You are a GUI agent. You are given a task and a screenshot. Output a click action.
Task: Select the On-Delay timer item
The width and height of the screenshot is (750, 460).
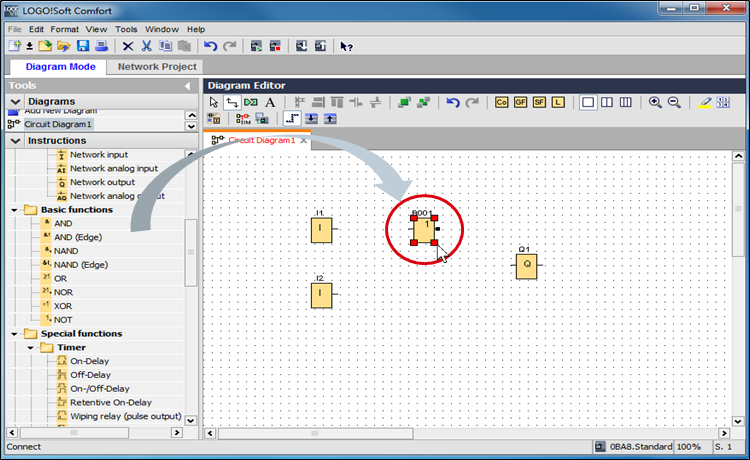pos(90,361)
